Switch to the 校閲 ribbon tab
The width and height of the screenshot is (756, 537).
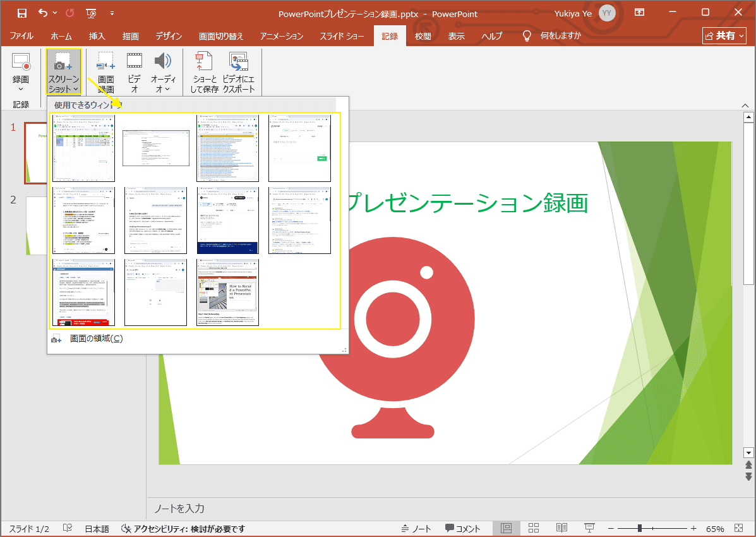[x=423, y=36]
